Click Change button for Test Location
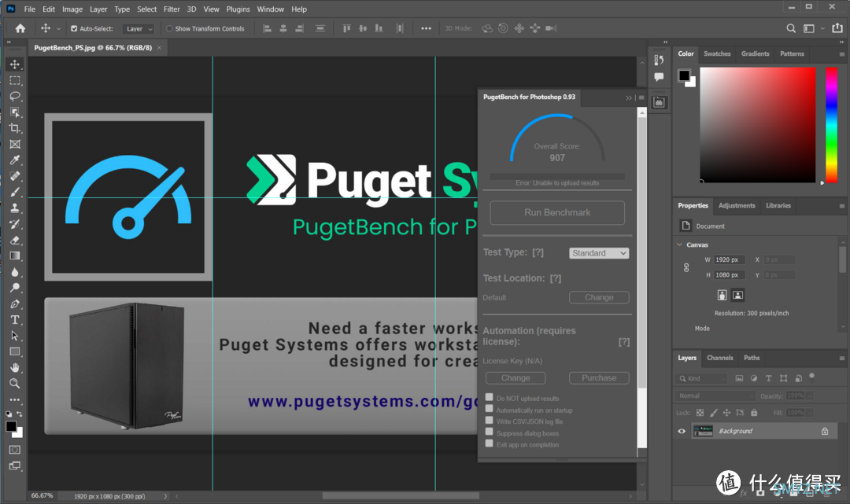850x504 pixels. [599, 298]
